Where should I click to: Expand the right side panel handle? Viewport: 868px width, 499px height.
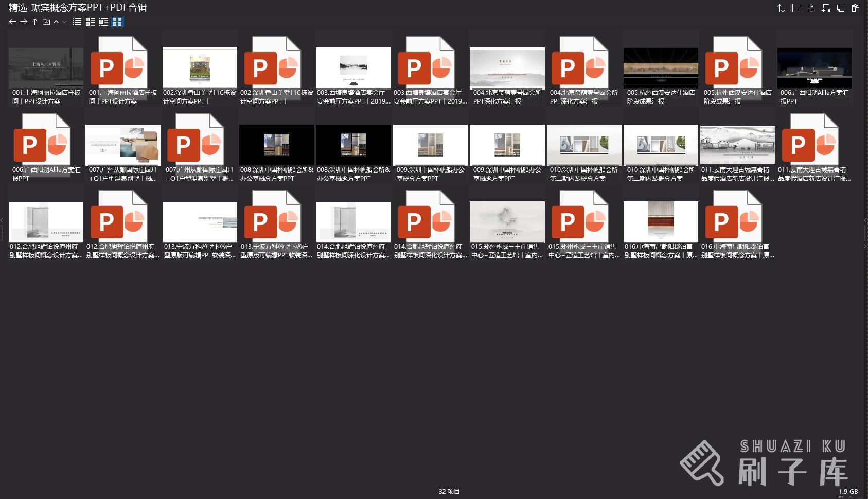(x=865, y=220)
